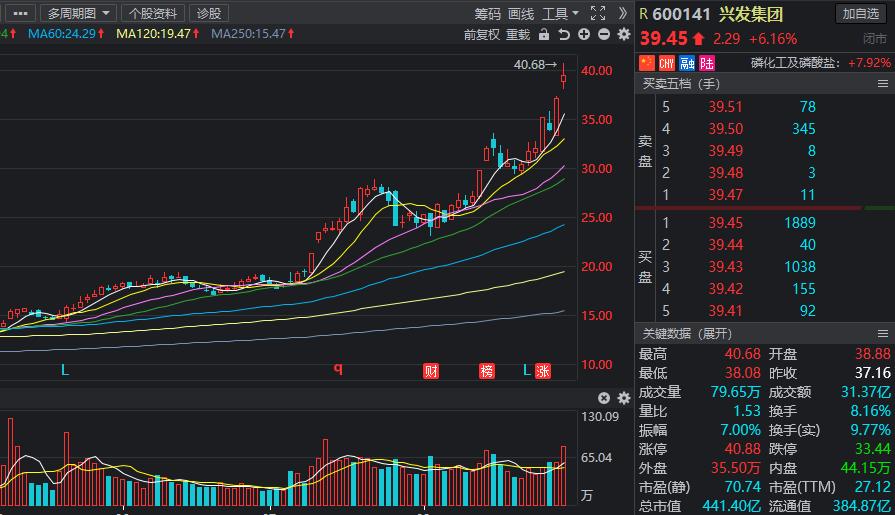Click the 涨 event marker on chart
The image size is (895, 515).
pyautogui.click(x=543, y=371)
